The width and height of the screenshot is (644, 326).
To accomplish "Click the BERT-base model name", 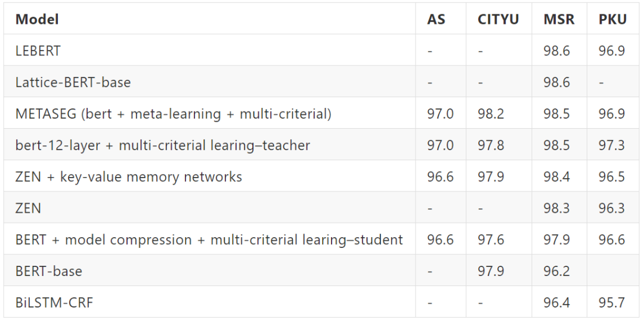I will (49, 271).
